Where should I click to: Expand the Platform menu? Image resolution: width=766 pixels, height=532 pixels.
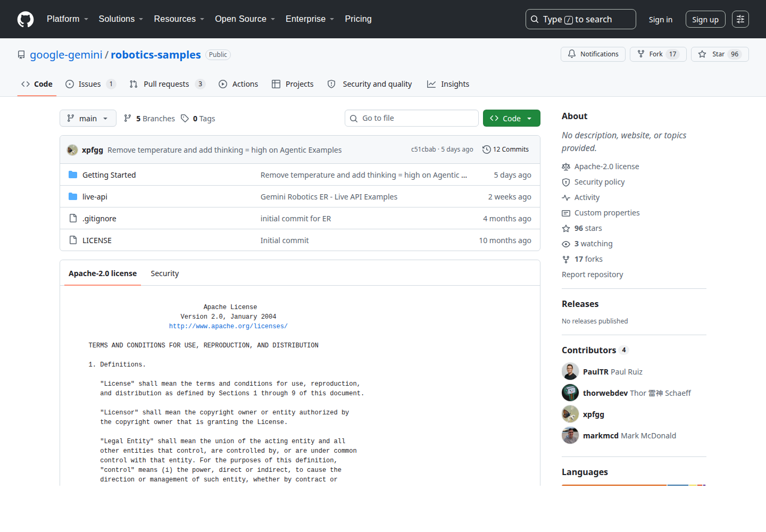point(68,19)
